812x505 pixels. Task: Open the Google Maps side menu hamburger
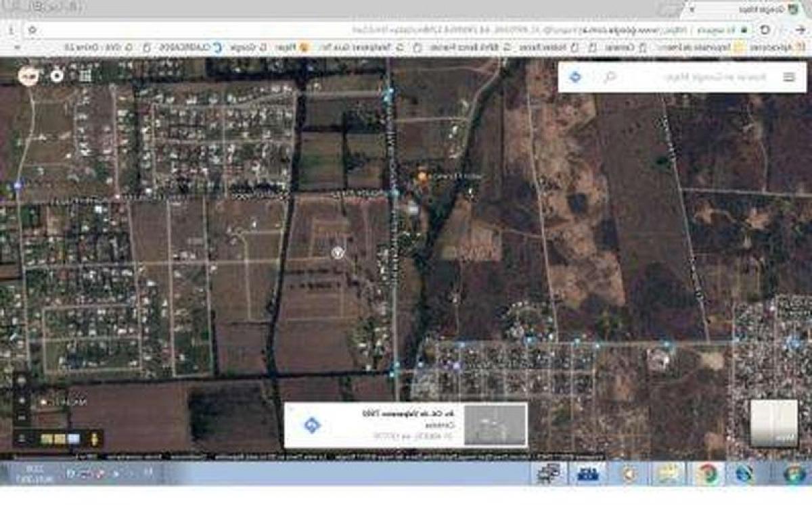tap(790, 77)
